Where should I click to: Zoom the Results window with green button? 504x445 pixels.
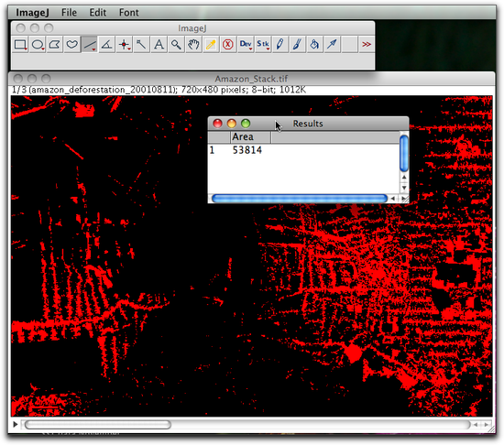(246, 124)
